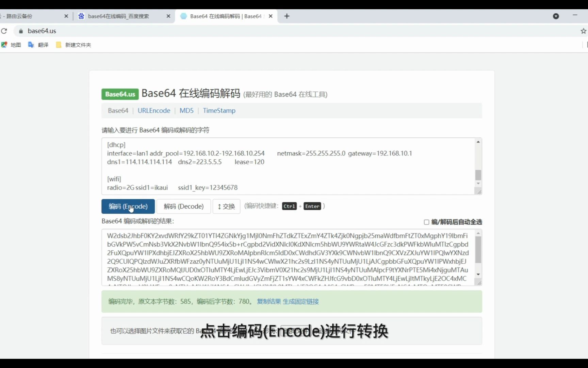This screenshot has height=368, width=588.
Task: Click the result area scroll up arrow
Action: coord(478,233)
